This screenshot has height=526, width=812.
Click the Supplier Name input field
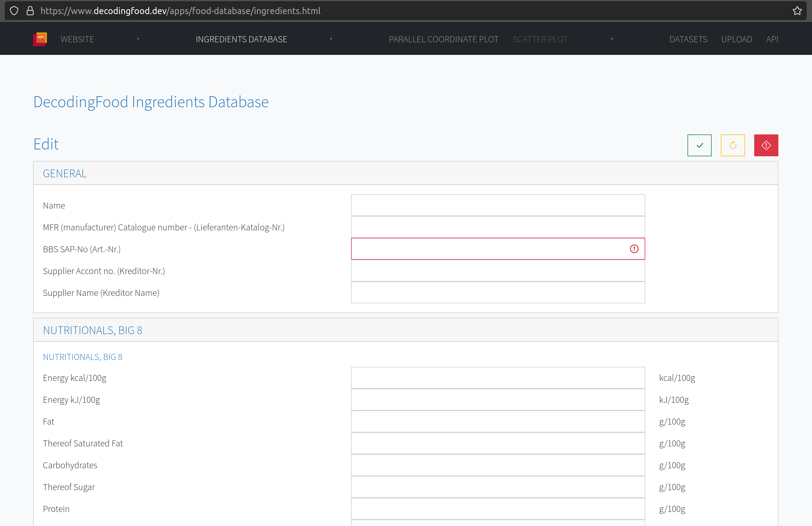pyautogui.click(x=497, y=292)
